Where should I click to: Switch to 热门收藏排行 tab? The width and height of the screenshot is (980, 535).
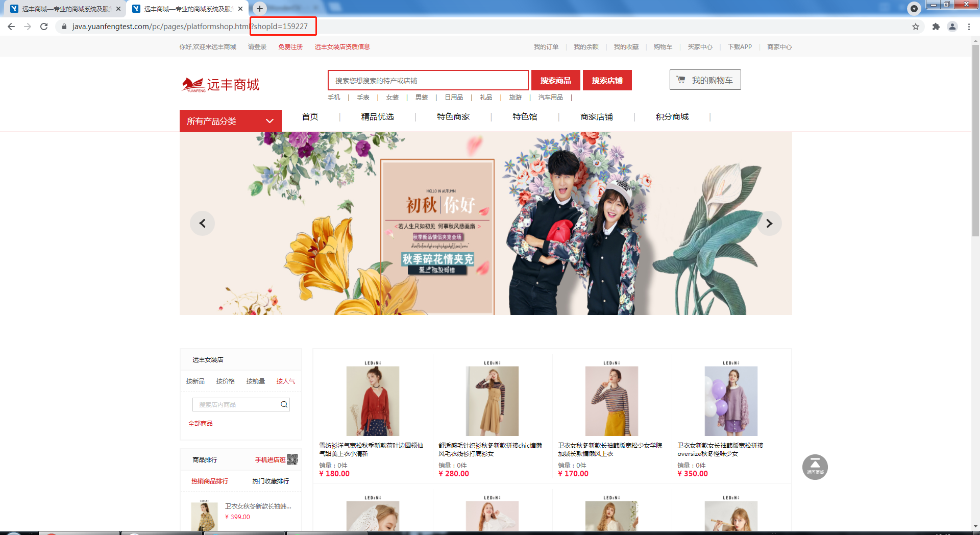point(271,481)
